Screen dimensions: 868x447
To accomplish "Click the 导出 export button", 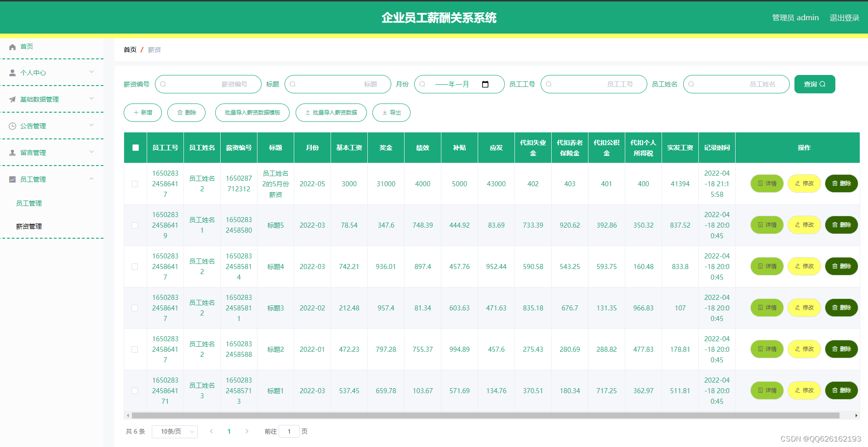I will pyautogui.click(x=391, y=113).
